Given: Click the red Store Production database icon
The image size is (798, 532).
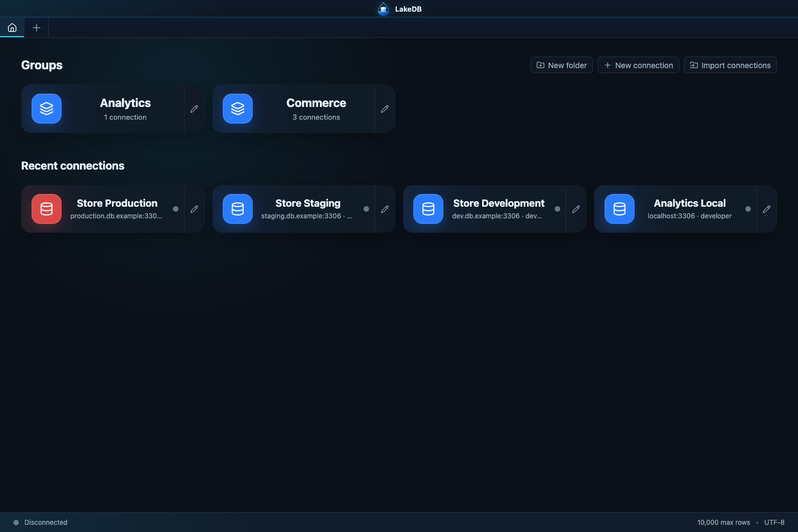Looking at the screenshot, I should point(47,209).
